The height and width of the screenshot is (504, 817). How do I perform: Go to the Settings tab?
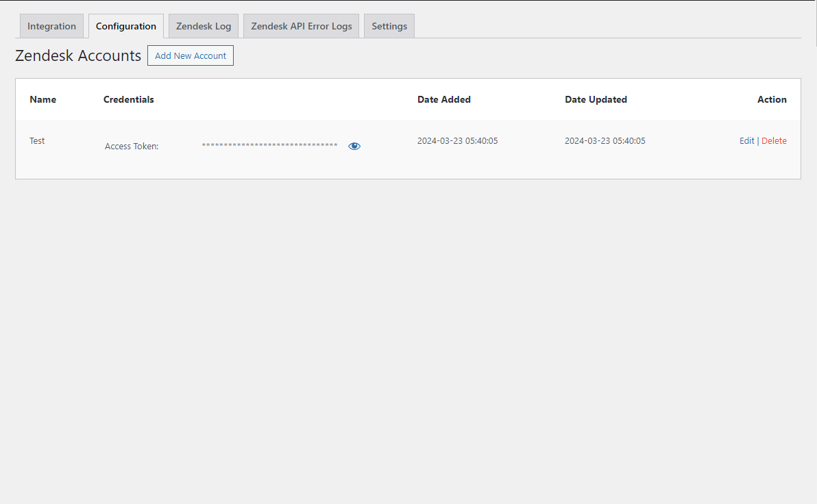click(x=389, y=26)
